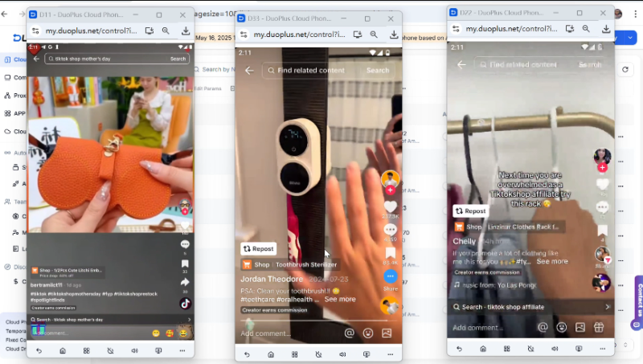Open bertramlict11 username in D11
The image size is (643, 364).
[47, 285]
